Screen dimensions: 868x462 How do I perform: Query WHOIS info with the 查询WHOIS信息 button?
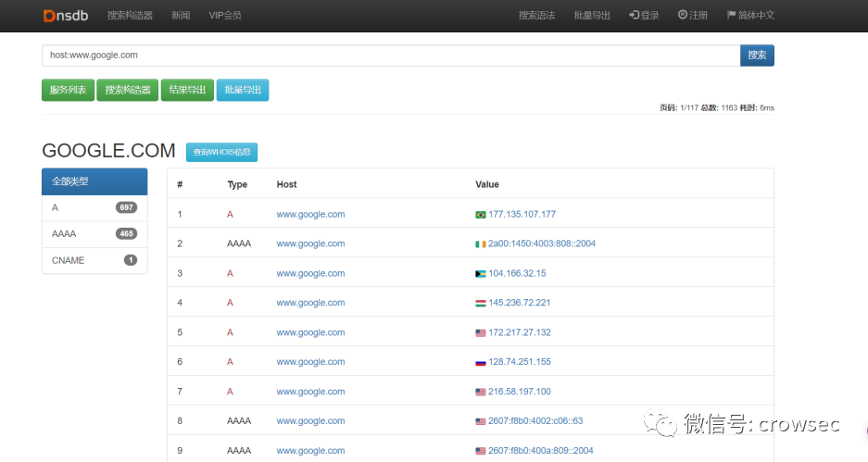click(221, 152)
